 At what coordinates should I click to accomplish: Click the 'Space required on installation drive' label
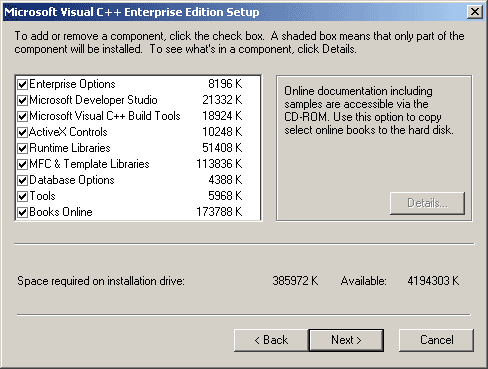point(101,281)
